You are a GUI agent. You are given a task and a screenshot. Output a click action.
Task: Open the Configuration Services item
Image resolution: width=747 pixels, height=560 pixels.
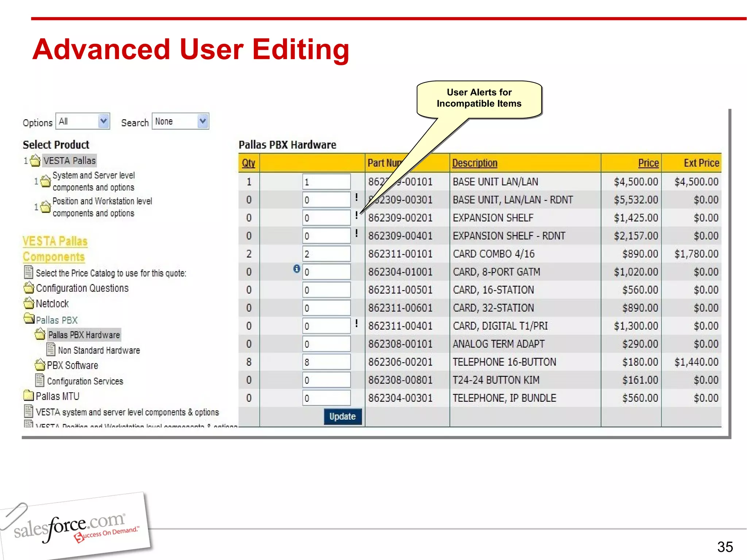[85, 381]
